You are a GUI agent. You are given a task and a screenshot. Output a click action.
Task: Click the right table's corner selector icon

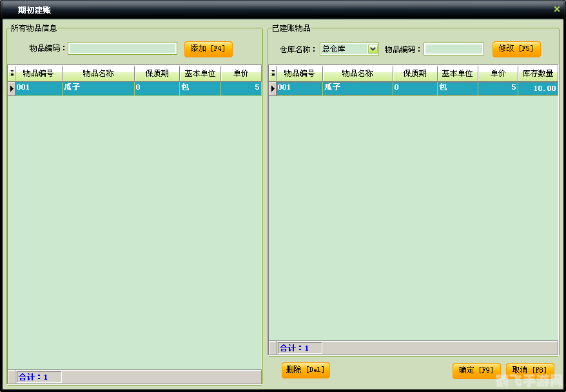pos(272,73)
